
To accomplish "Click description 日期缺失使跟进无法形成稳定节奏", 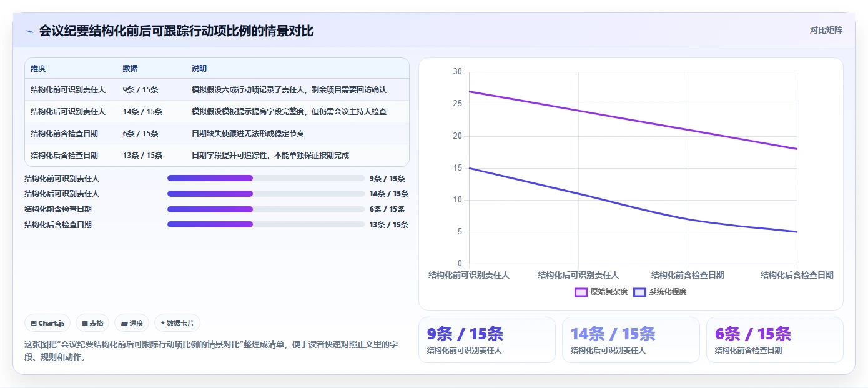I will [248, 134].
